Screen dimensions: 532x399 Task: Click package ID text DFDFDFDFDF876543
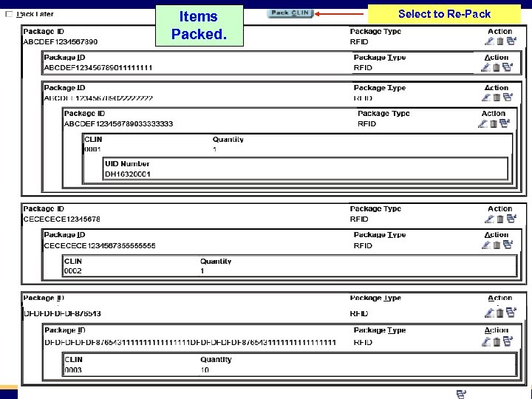(62, 313)
